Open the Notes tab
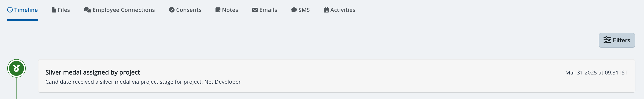Viewport: 644px width, 99px height. (x=230, y=10)
